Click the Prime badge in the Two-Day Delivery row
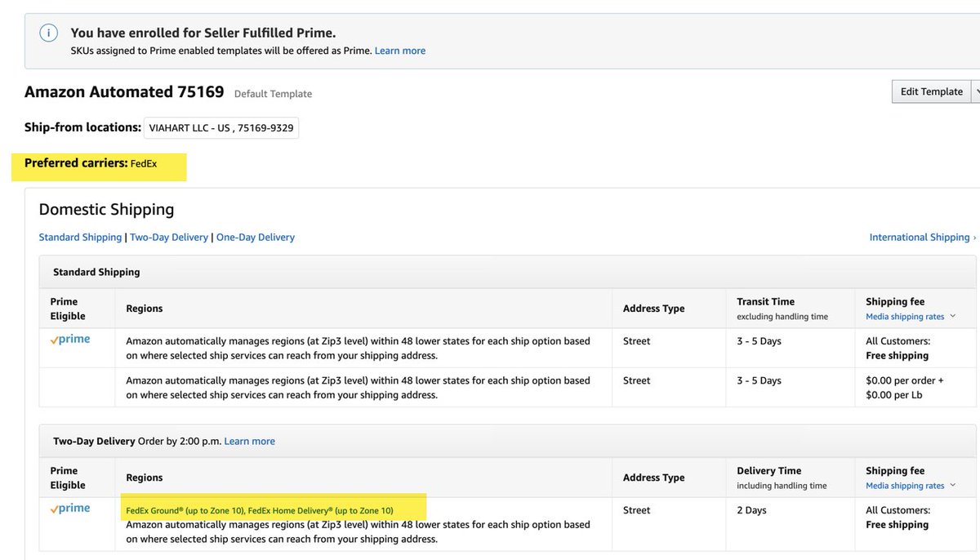 pos(70,509)
